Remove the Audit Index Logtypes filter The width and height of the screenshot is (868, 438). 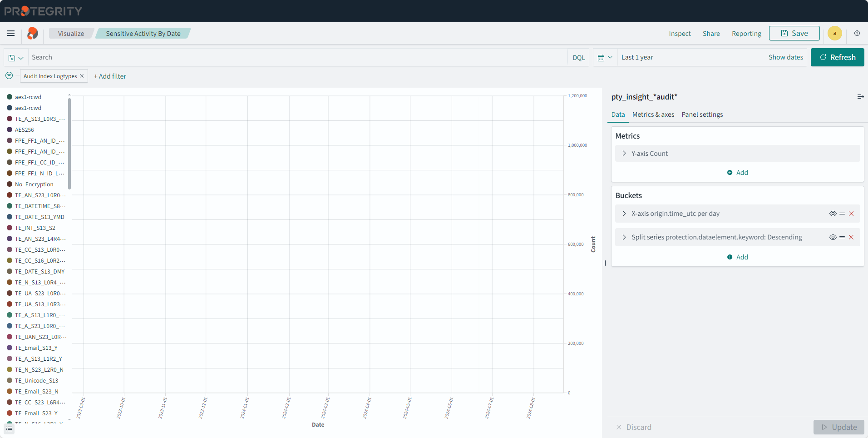coord(82,76)
